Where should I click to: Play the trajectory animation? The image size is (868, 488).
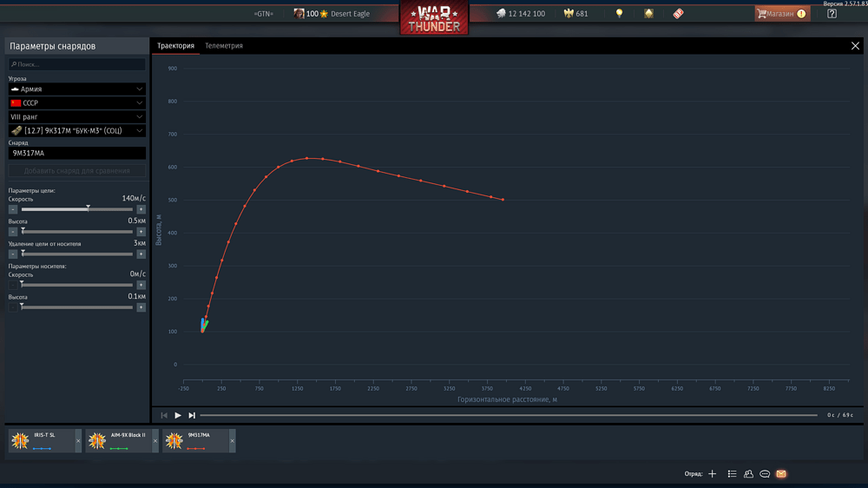[178, 415]
